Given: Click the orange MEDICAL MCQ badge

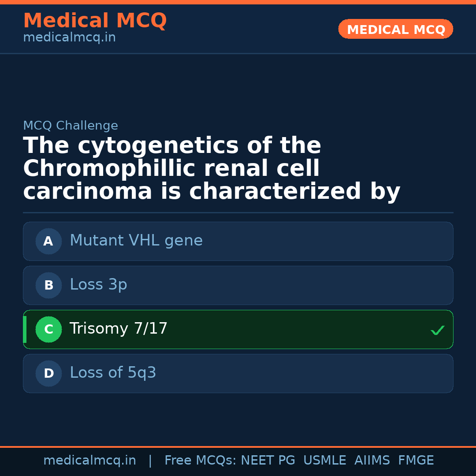Looking at the screenshot, I should 396,30.
